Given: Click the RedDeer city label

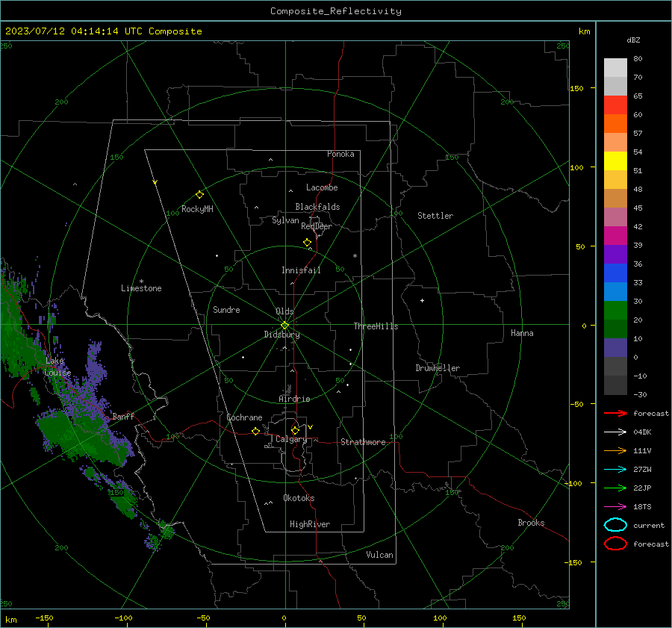Looking at the screenshot, I should [317, 226].
